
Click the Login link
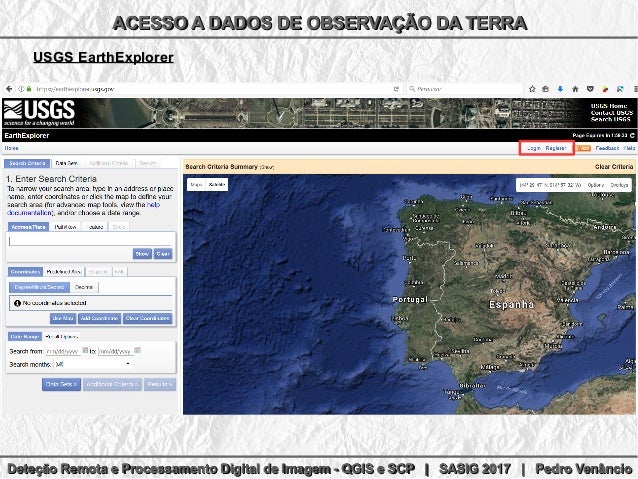[534, 148]
